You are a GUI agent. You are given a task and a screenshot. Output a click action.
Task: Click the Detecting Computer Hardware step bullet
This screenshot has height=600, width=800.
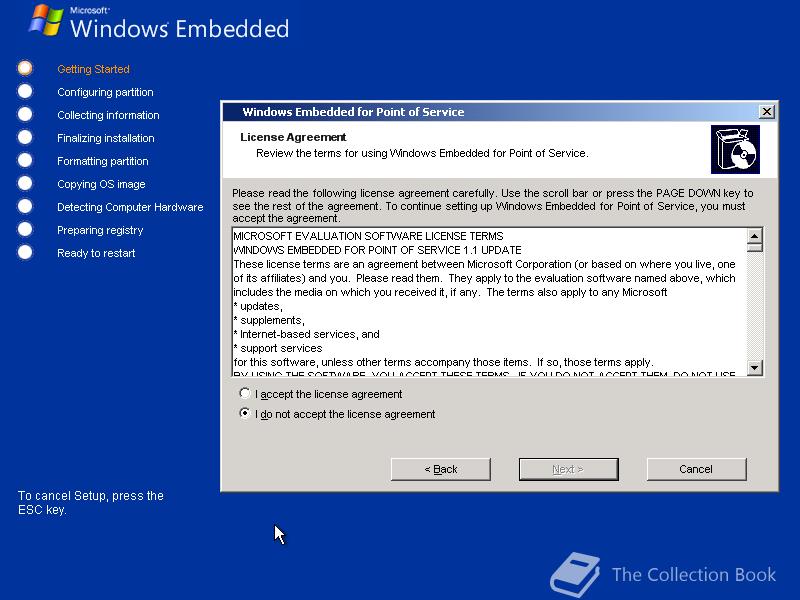tap(25, 206)
